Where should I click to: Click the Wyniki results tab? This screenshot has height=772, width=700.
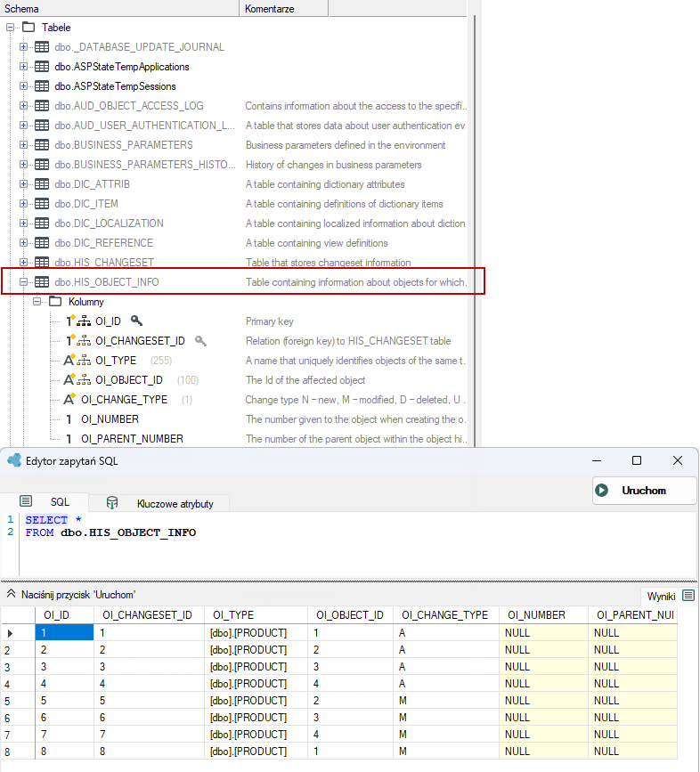670,597
